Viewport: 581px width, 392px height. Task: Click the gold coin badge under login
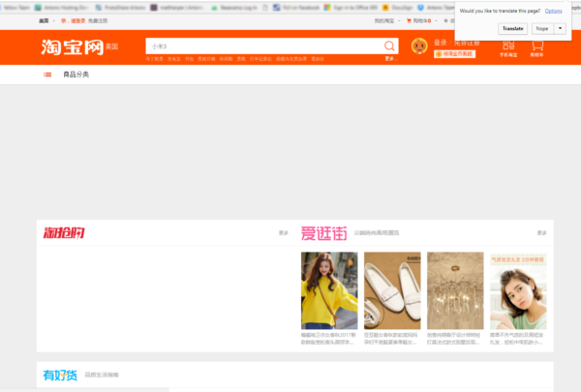pos(455,54)
